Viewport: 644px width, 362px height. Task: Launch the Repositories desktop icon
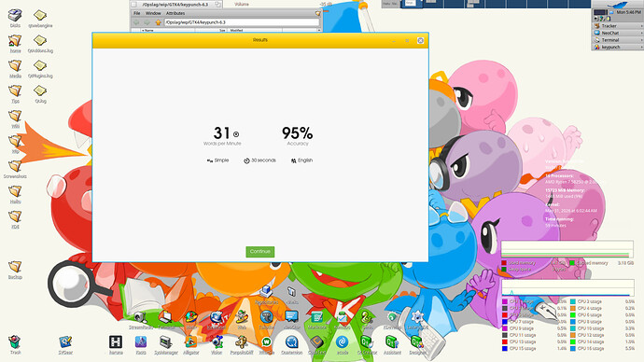[x=266, y=292]
